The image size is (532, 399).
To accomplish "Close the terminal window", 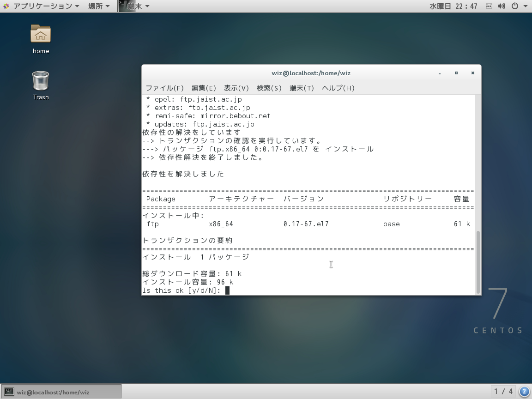I will point(472,73).
